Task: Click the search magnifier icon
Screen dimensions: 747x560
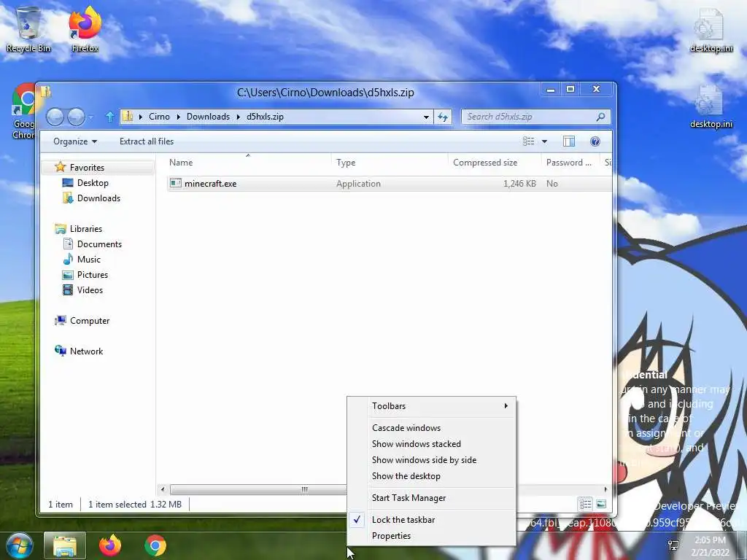Action: pos(601,117)
